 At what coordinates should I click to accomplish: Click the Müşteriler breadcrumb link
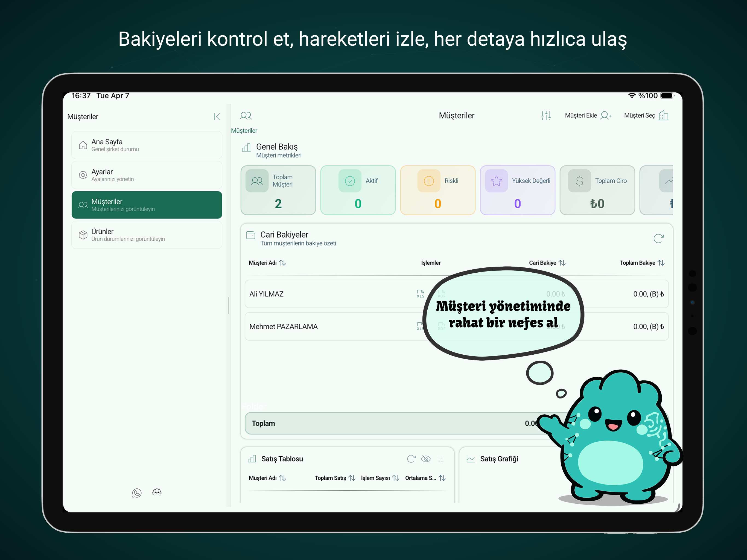coord(244,131)
